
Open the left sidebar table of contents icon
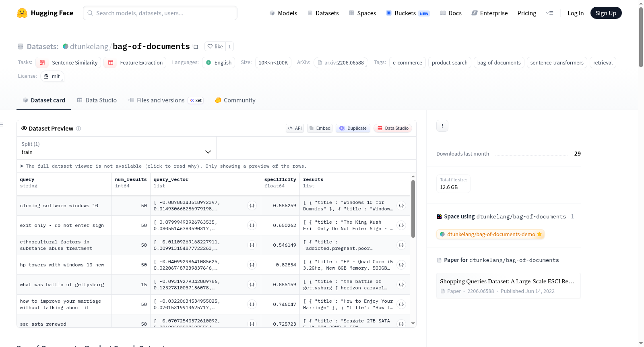[2, 125]
